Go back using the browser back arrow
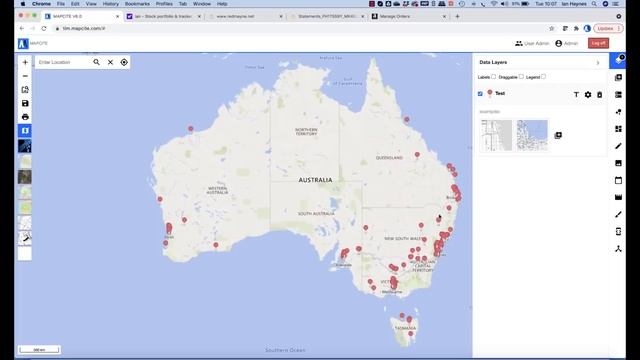Viewport: 640px width, 360px height. click(x=22, y=28)
